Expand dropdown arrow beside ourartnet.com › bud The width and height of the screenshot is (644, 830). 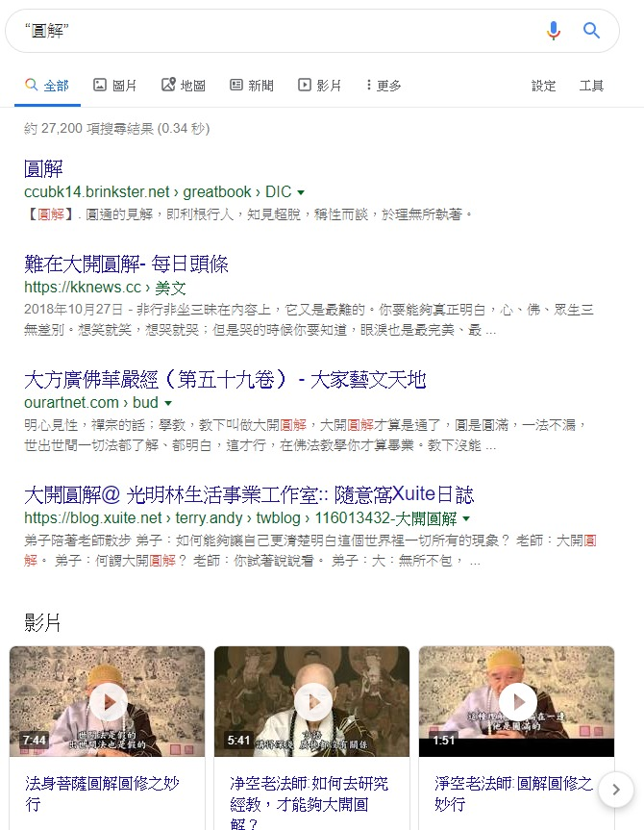tap(168, 403)
